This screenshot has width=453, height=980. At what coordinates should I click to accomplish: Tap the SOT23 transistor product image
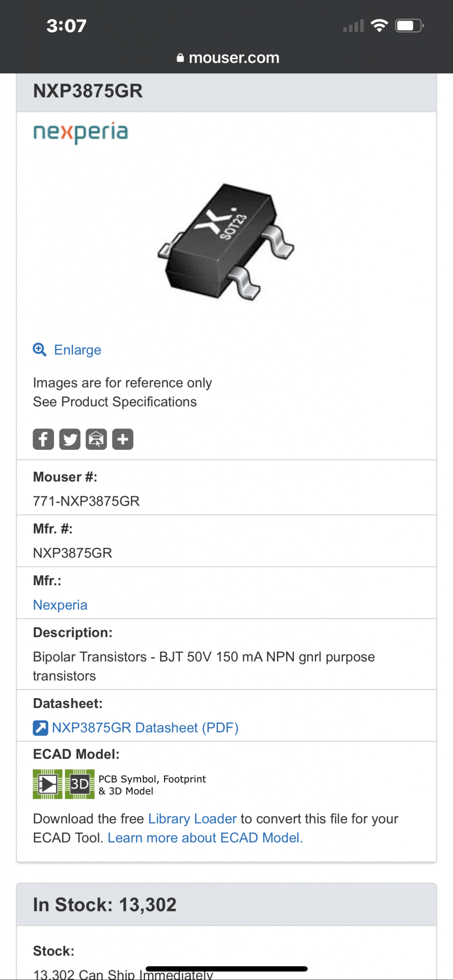tap(226, 242)
